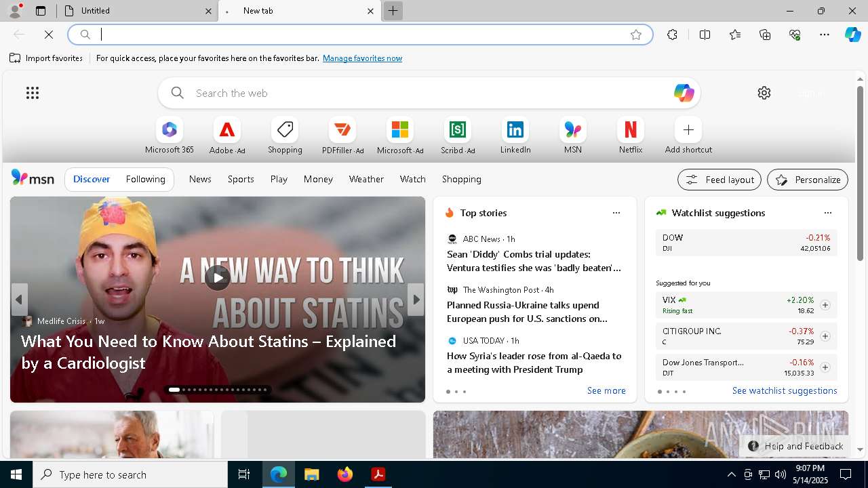Toggle Split screen icon in toolbar
The width and height of the screenshot is (868, 488).
coord(705,35)
